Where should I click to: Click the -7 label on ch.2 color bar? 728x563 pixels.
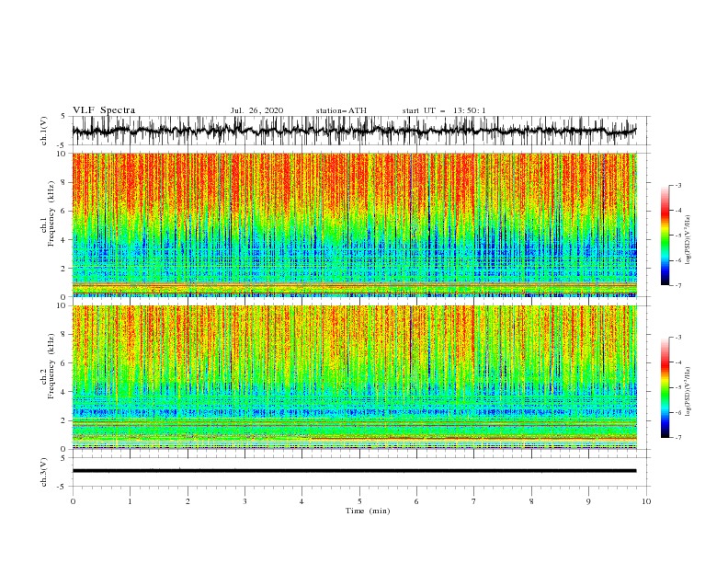tap(677, 438)
